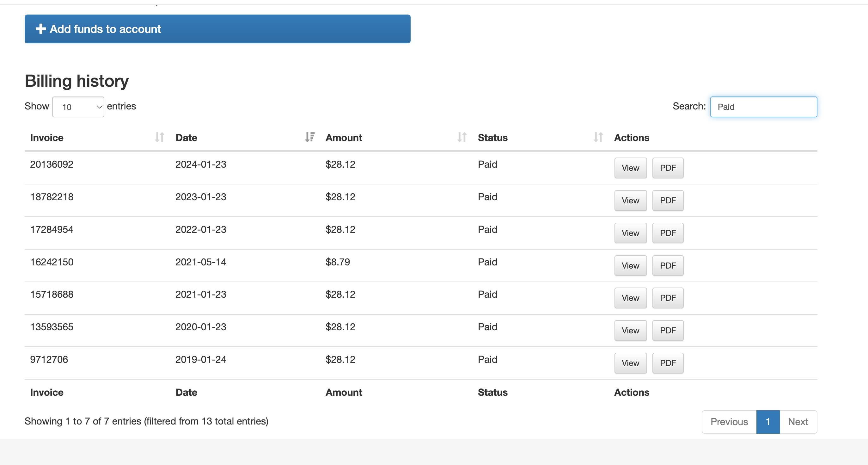Select invoice number 20136092 text

[x=52, y=164]
